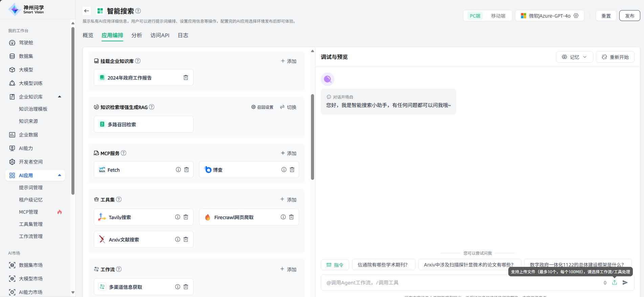The image size is (644, 297).
Task: Click the send message arrow icon
Action: point(625,282)
